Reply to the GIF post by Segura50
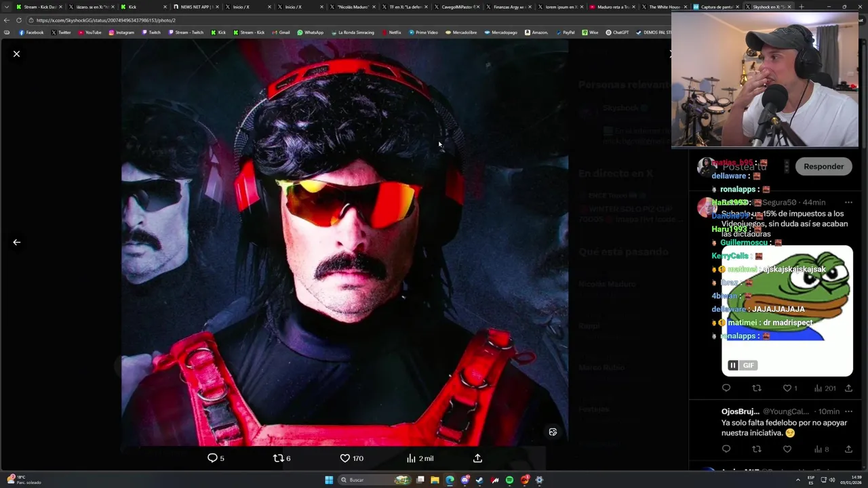Screen dimensions: 868x488 pyautogui.click(x=726, y=388)
